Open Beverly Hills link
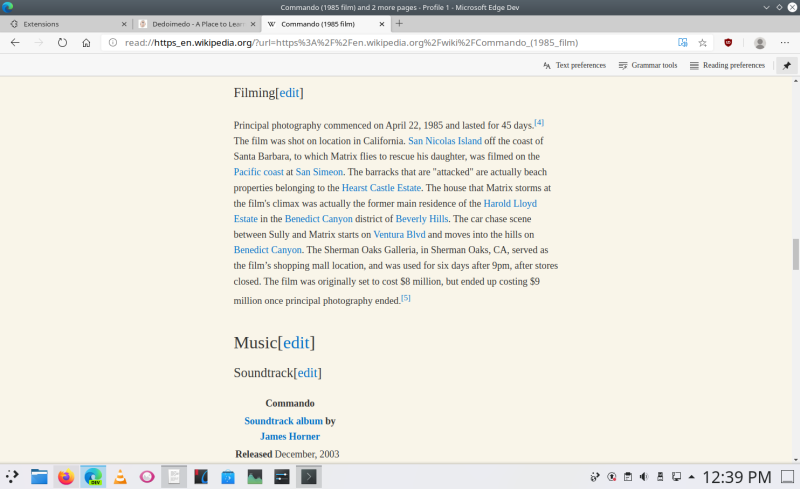 421,219
